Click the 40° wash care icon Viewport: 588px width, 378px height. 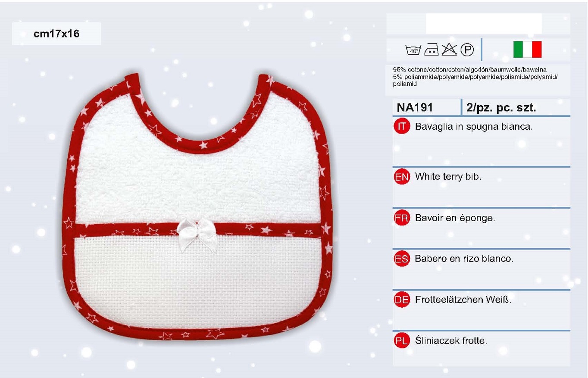413,50
